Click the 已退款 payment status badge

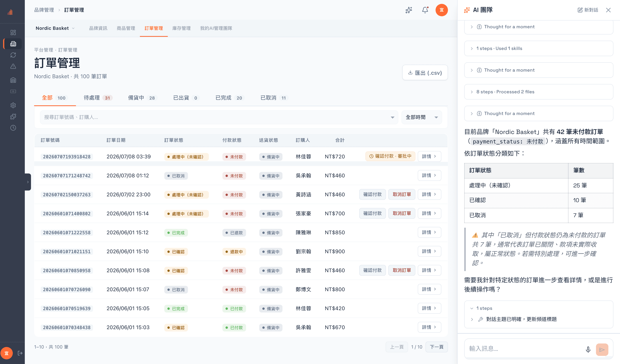coord(234,233)
